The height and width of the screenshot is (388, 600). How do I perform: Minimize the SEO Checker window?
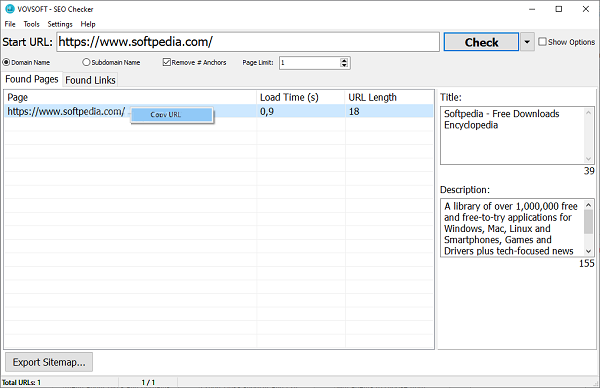point(532,9)
